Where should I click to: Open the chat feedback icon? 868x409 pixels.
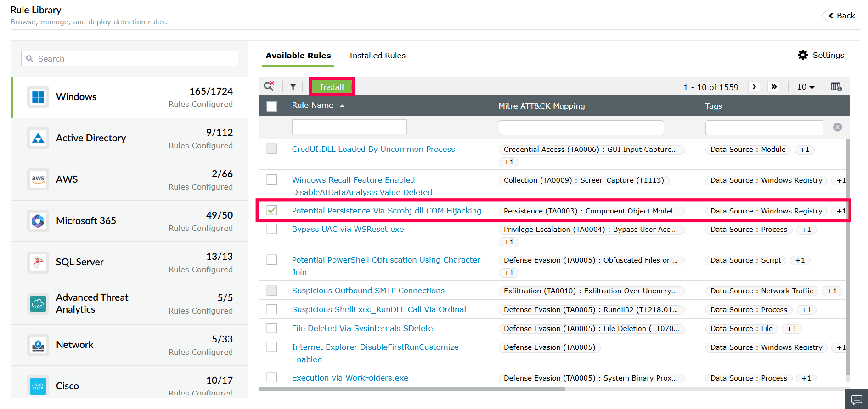[x=857, y=399]
